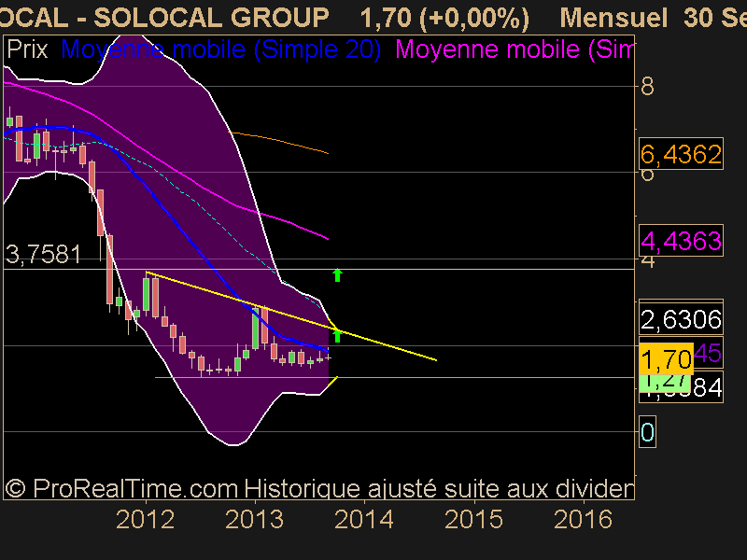Screen dimensions: 747x560
Task: Click the Mensuel timeframe label in title
Action: (x=613, y=18)
